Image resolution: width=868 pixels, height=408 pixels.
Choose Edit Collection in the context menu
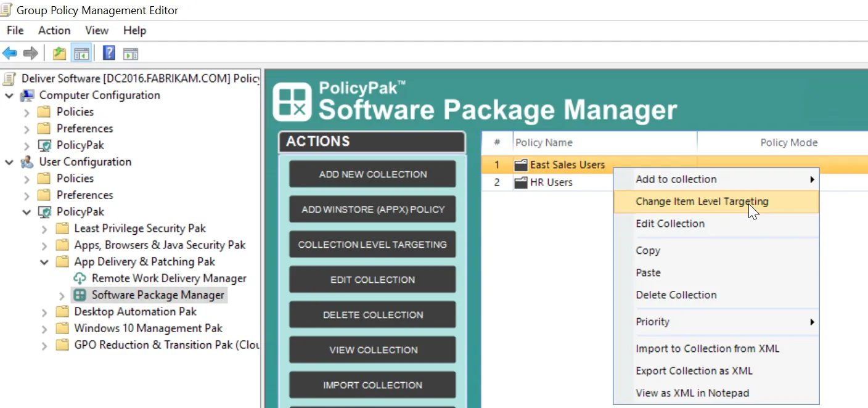coord(716,224)
